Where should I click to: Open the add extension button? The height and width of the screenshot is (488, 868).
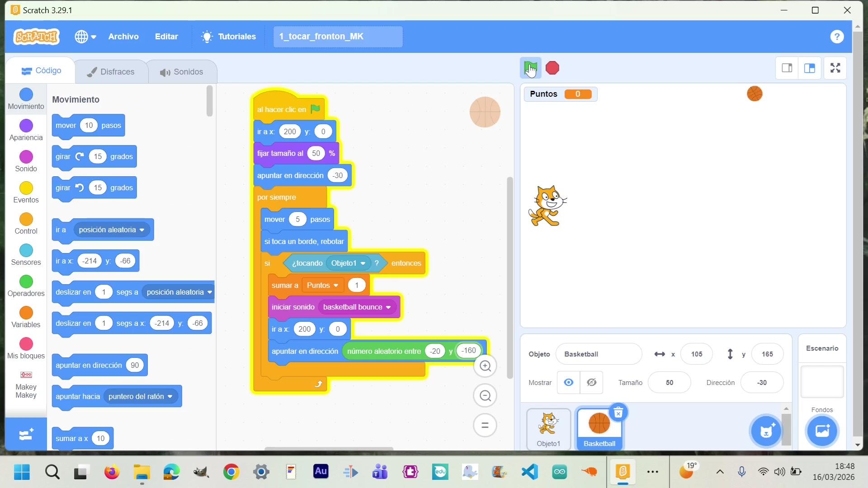coord(26,435)
